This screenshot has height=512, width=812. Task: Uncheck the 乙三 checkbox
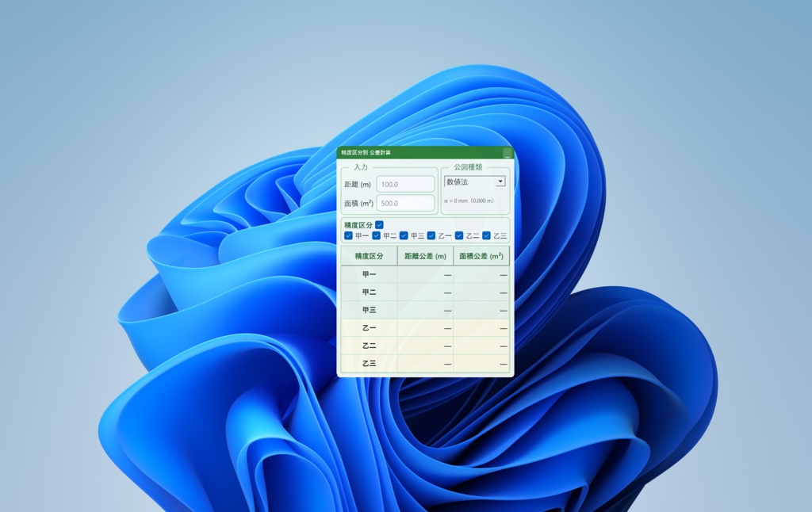[x=486, y=235]
